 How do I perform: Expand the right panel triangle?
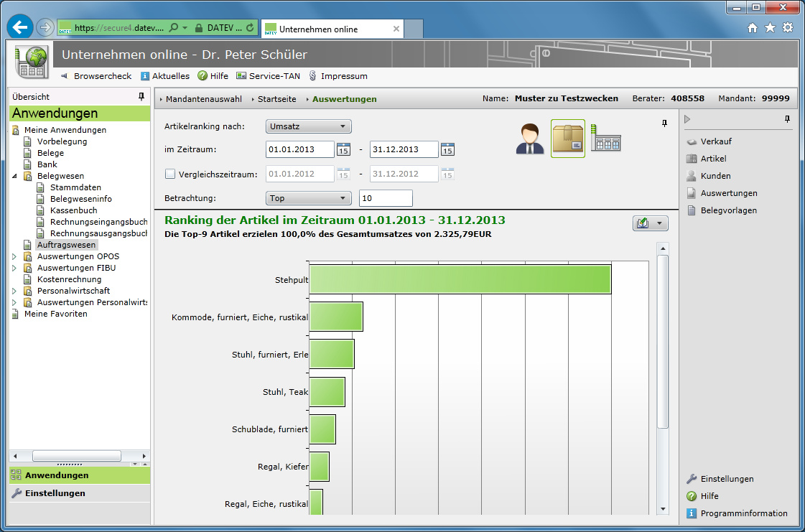(687, 119)
